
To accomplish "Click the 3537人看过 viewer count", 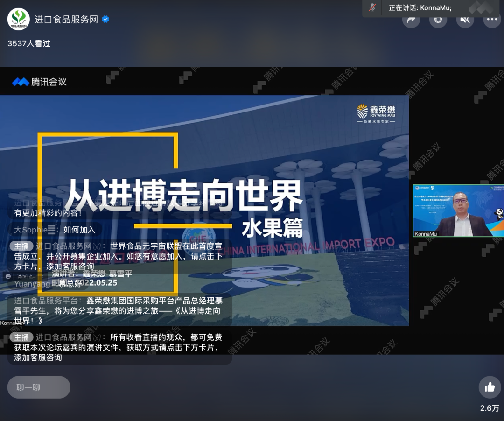I will (x=29, y=43).
